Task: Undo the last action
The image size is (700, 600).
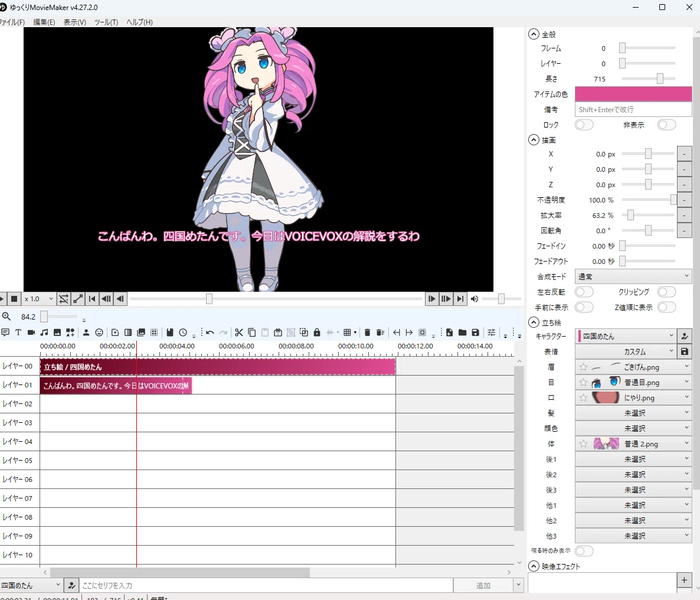Action: click(210, 332)
